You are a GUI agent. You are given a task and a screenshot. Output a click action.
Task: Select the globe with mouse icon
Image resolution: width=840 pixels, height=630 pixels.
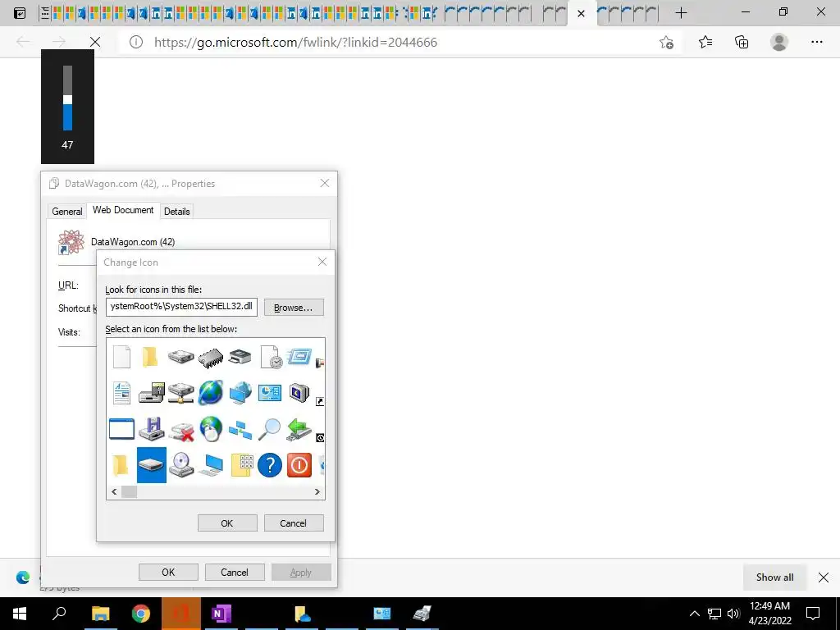[211, 429]
